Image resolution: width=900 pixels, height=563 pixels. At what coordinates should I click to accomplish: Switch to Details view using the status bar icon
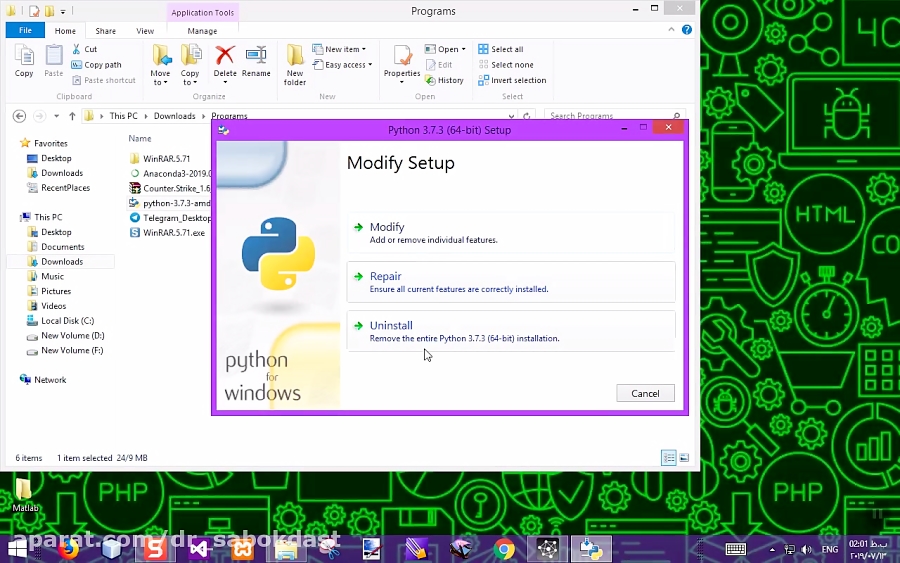point(669,458)
